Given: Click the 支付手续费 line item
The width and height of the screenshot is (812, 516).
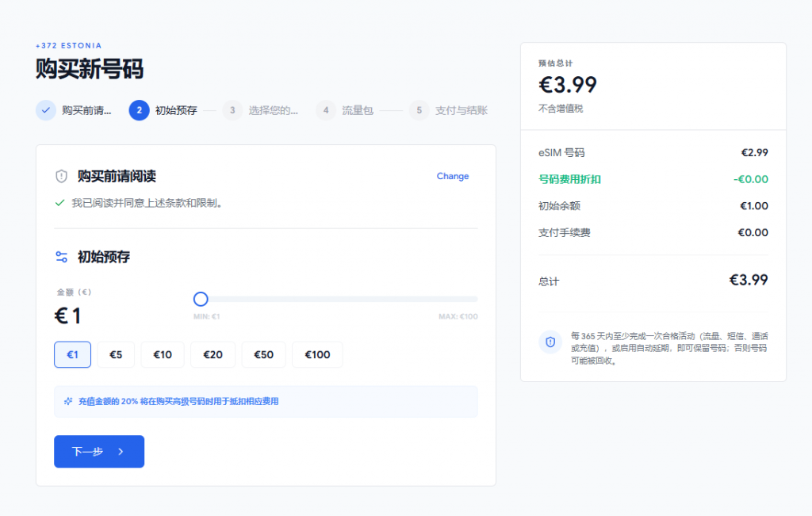Looking at the screenshot, I should click(653, 232).
